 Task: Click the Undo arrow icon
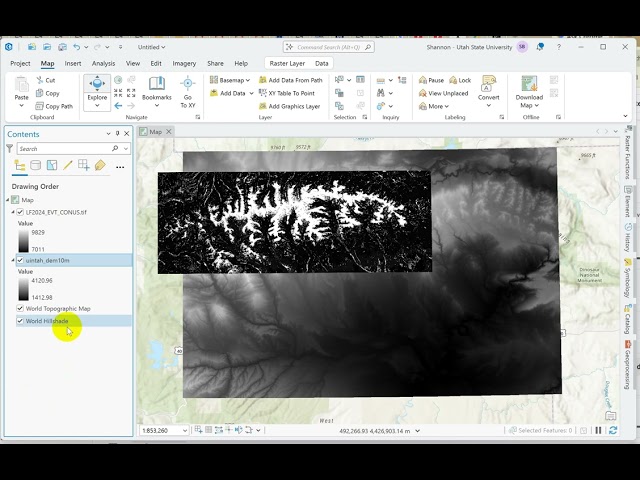(76, 47)
